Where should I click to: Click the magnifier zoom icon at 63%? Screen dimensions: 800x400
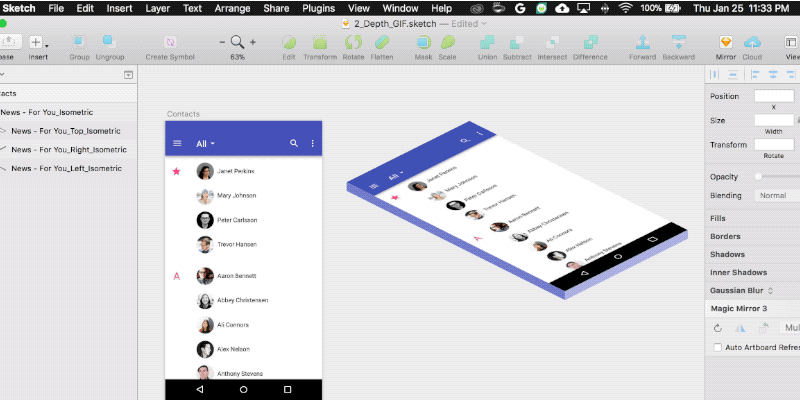(237, 42)
